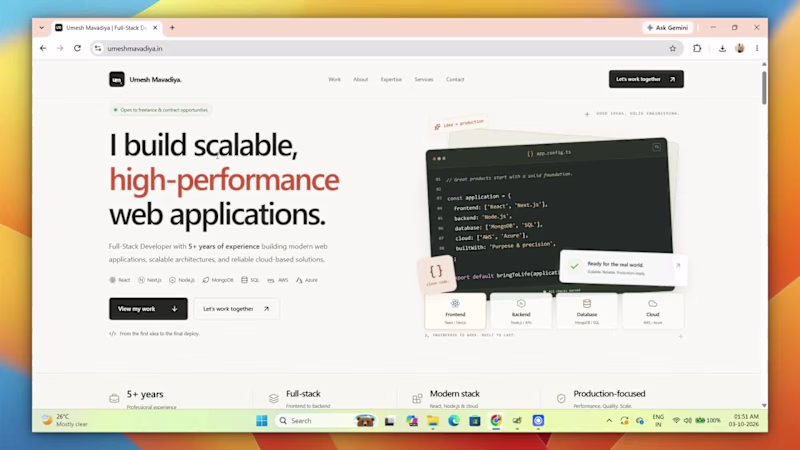Click the Node.js tech icon

pos(172,280)
